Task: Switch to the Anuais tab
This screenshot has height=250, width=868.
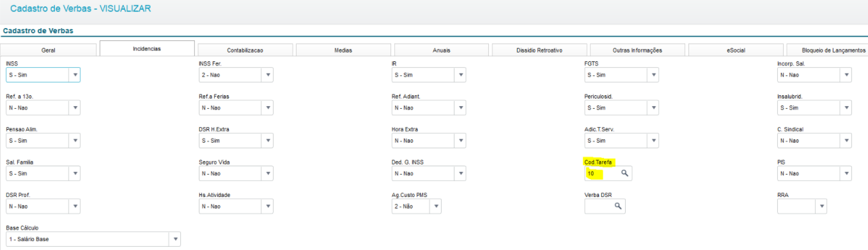Action: pos(441,50)
